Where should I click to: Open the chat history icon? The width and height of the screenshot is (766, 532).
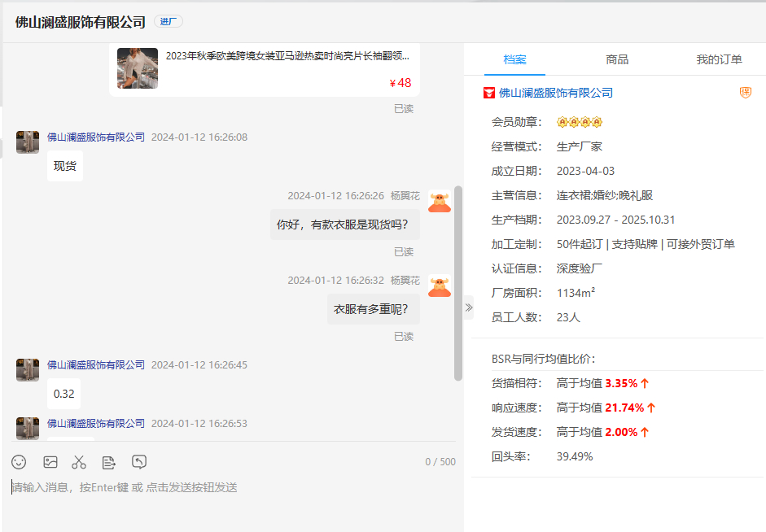(139, 462)
